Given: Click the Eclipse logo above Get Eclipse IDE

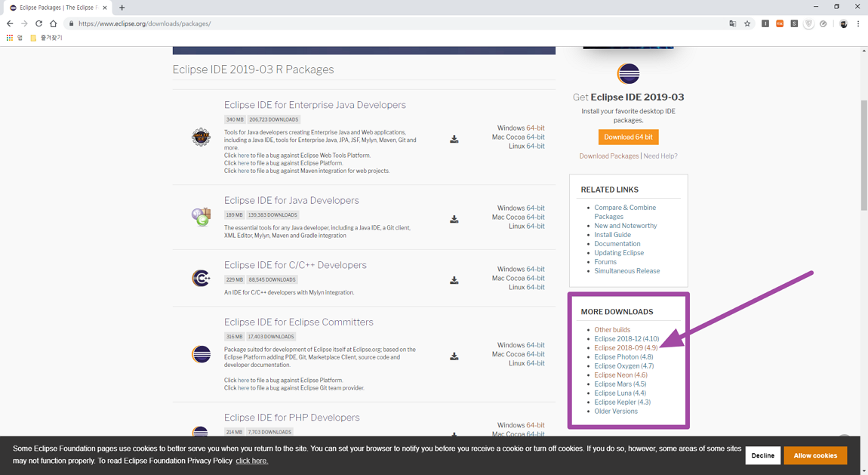Looking at the screenshot, I should [x=628, y=74].
